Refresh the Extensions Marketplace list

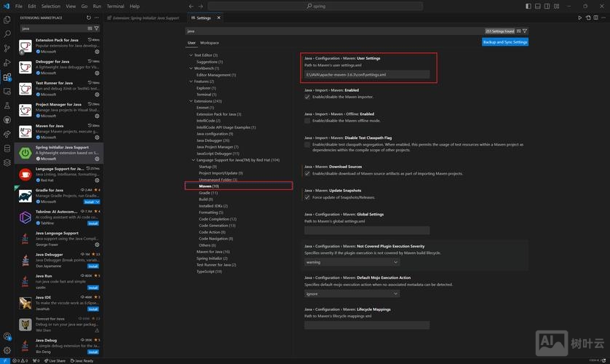(x=89, y=17)
